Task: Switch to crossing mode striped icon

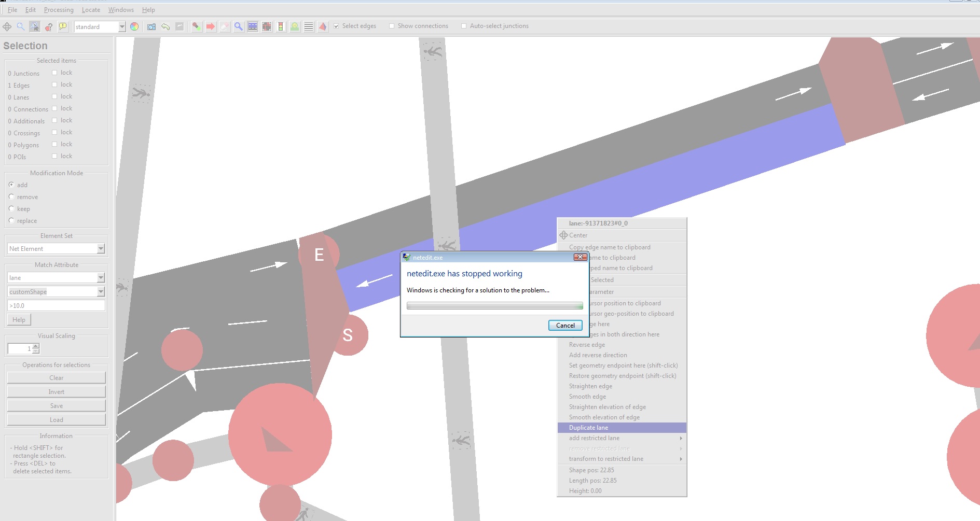Action: click(x=309, y=26)
